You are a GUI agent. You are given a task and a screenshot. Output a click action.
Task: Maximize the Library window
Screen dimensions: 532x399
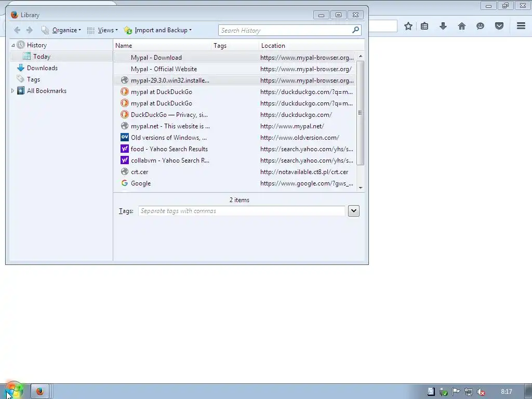tap(338, 15)
